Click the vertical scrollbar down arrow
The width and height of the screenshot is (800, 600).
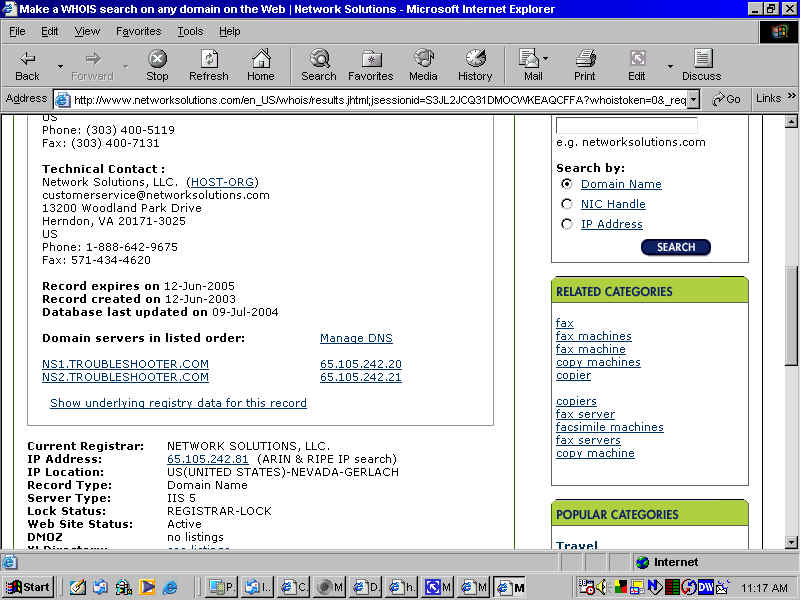791,542
